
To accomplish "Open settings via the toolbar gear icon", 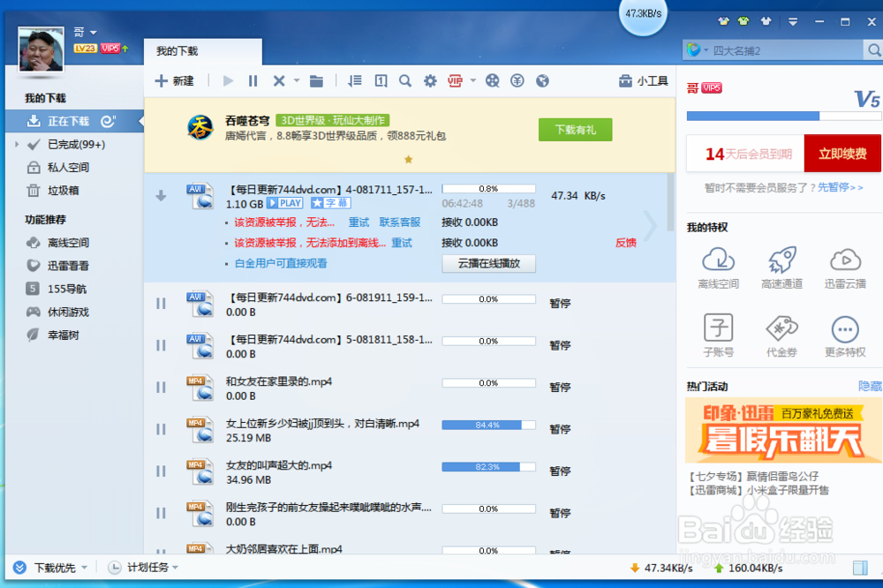I will 430,81.
